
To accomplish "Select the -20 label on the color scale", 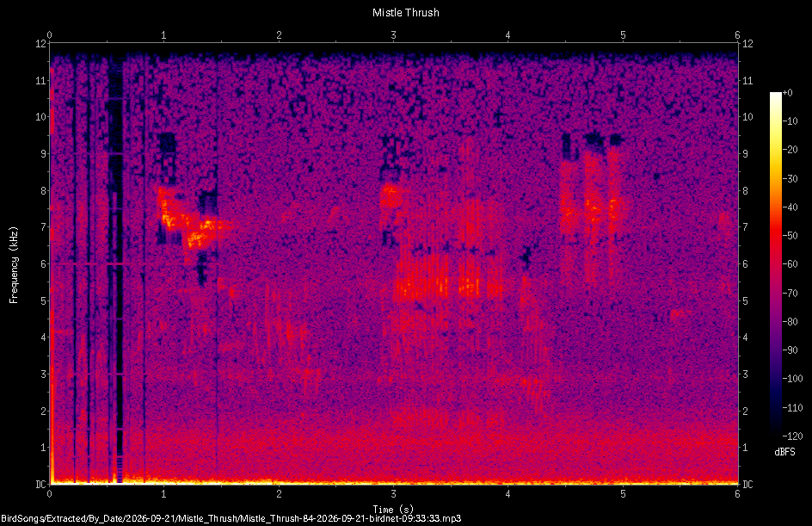I will (790, 150).
